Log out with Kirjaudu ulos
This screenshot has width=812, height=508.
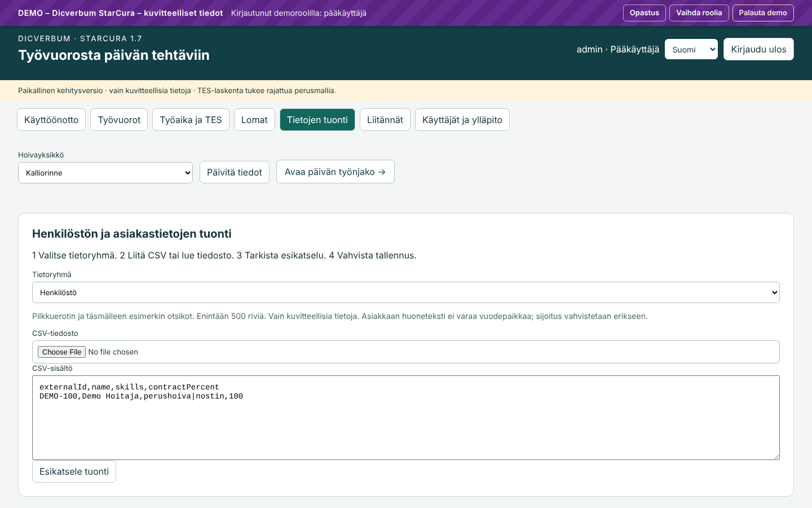(758, 49)
